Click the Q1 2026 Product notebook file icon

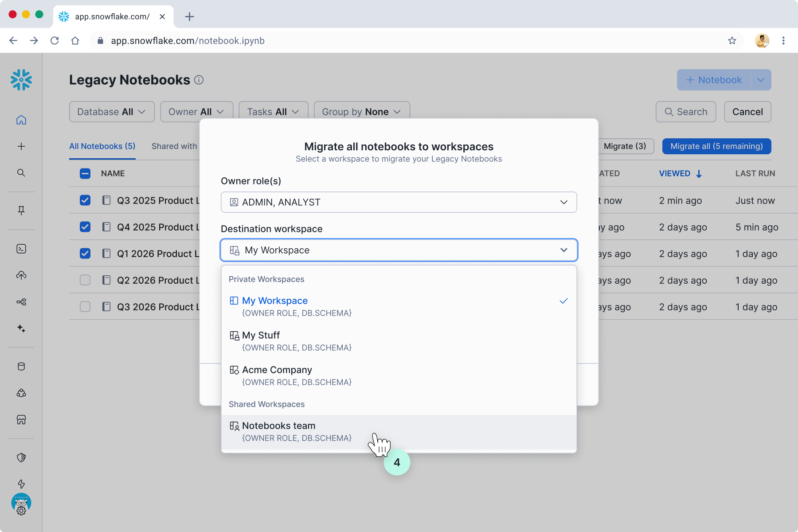click(x=106, y=254)
